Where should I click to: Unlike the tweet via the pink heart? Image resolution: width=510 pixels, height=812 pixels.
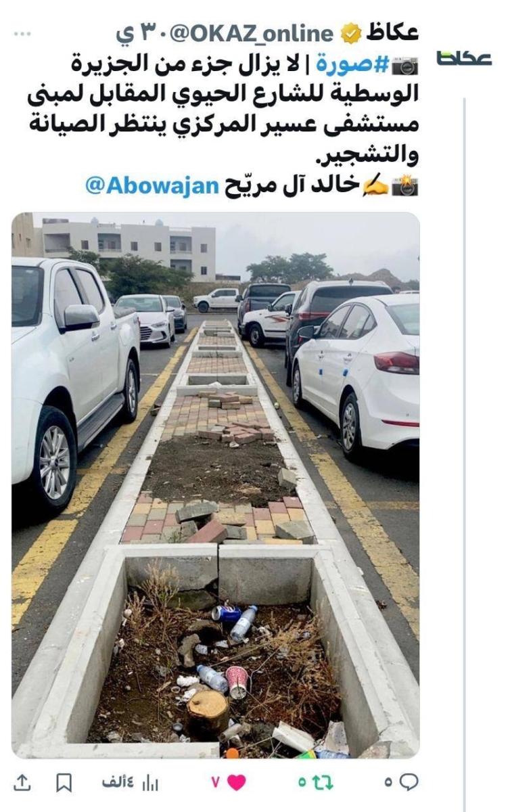click(x=237, y=782)
